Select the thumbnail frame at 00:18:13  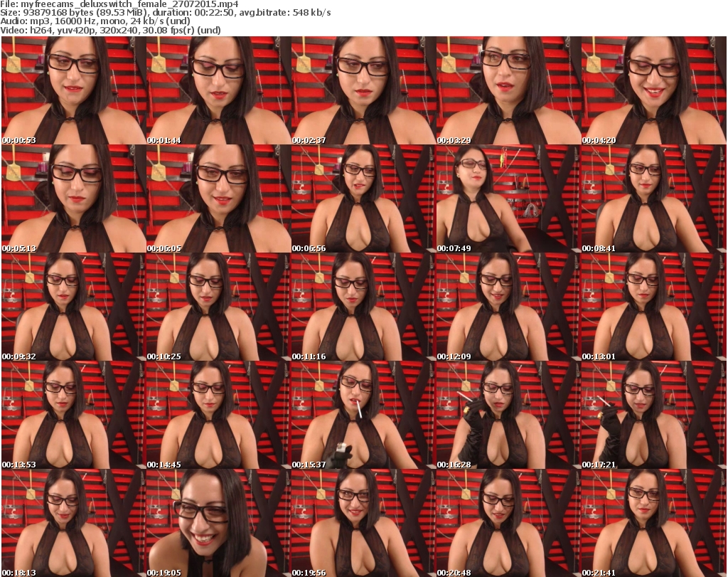pos(74,523)
